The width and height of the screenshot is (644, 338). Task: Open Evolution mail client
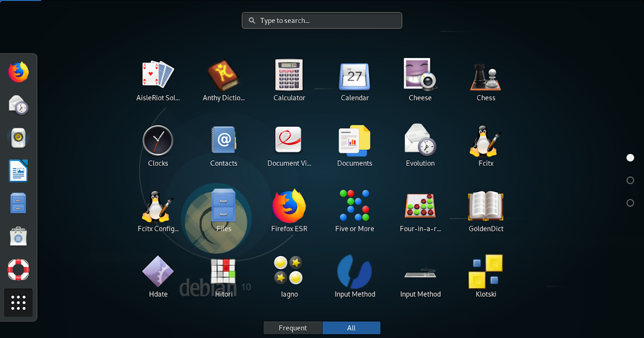click(420, 141)
